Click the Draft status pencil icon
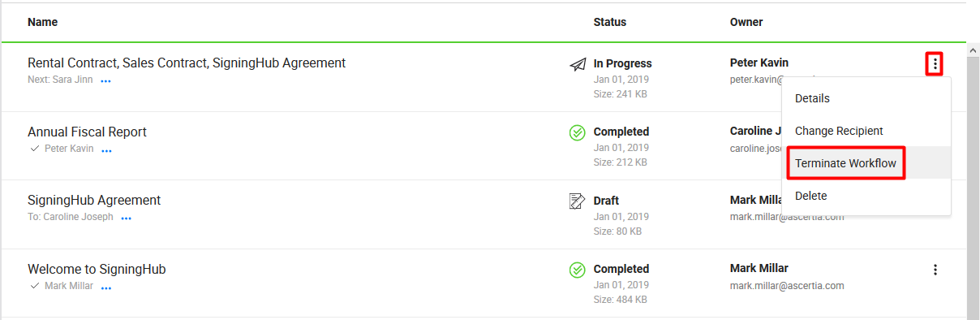The width and height of the screenshot is (980, 320). point(578,201)
